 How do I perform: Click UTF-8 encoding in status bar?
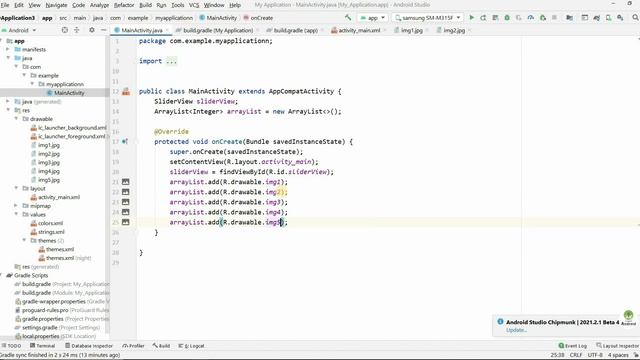click(595, 355)
